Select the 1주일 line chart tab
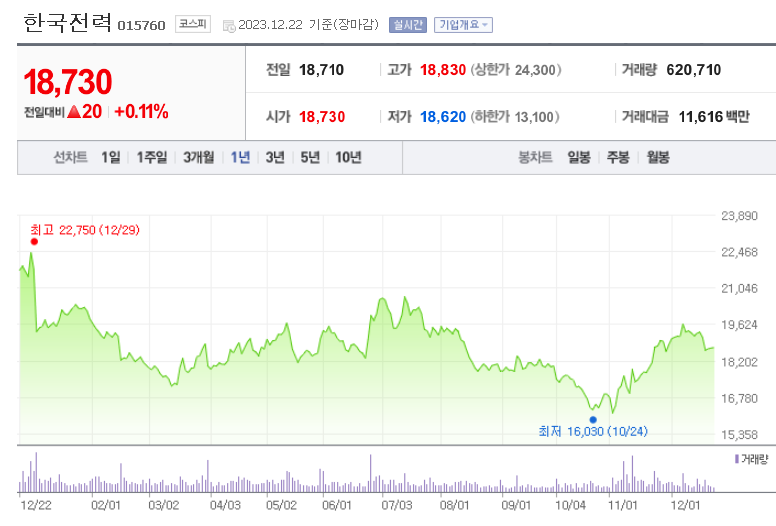 [152, 157]
